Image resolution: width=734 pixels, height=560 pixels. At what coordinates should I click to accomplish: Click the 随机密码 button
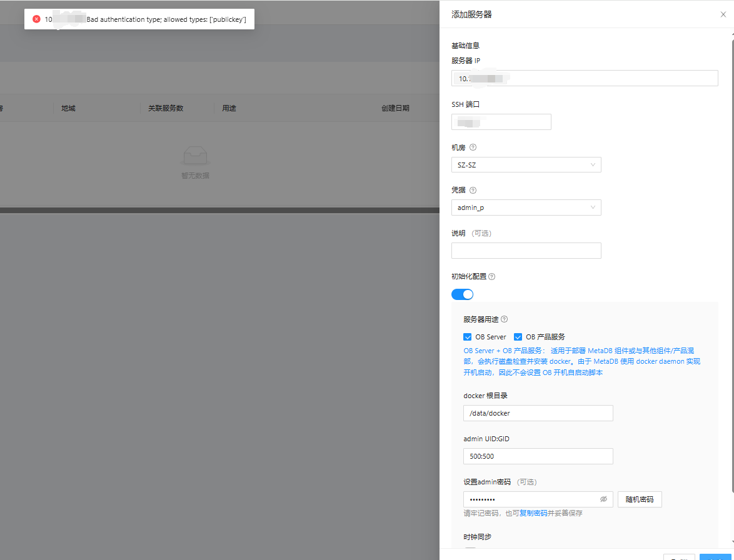[640, 499]
